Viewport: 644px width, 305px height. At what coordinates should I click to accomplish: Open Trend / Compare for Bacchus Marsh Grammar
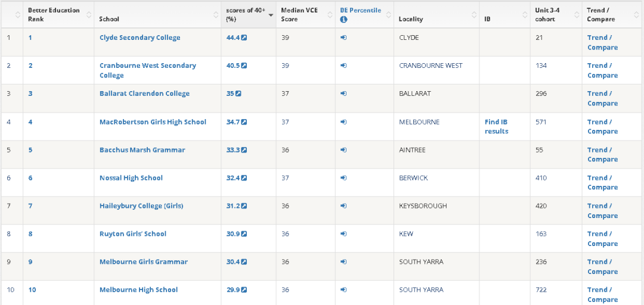coord(602,154)
